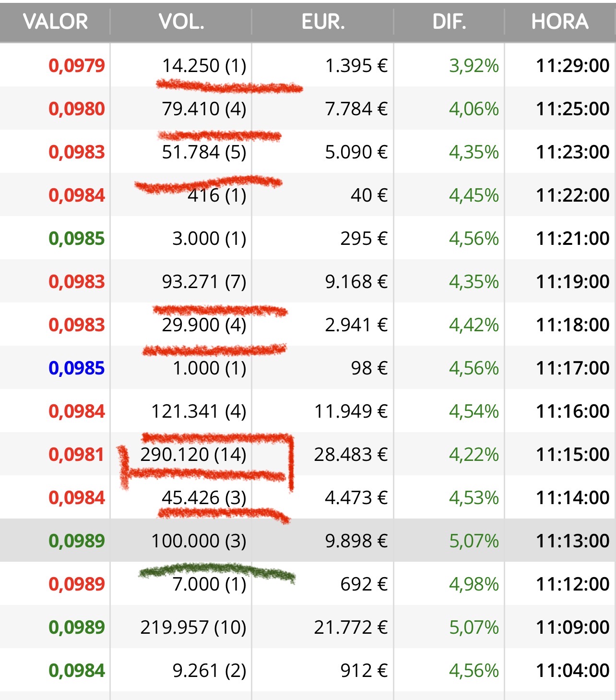Select volume 3.000 (1)
616x700 pixels.
tap(210, 238)
